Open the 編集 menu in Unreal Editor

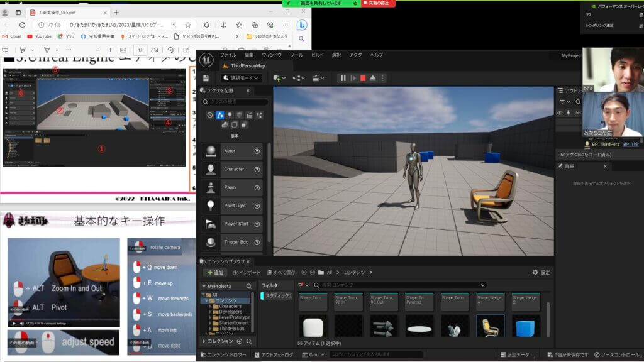pyautogui.click(x=249, y=55)
